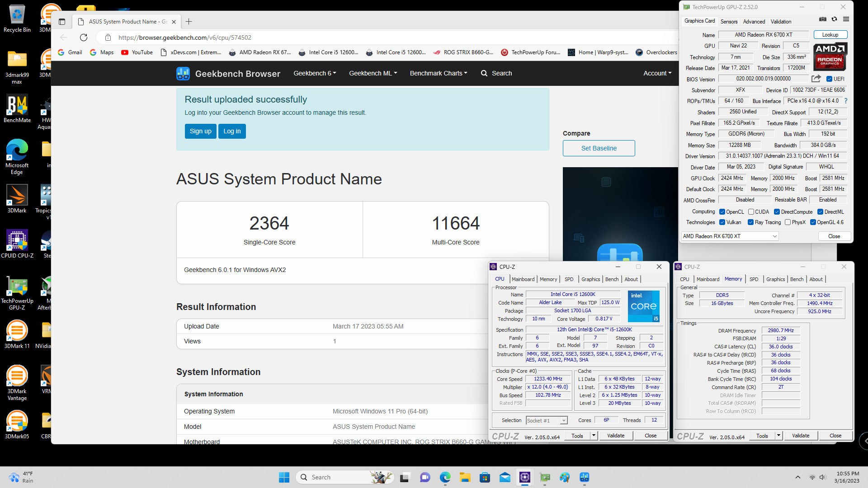The width and height of the screenshot is (868, 488).
Task: Toggle the DirectML checkbox in GPU-Z
Action: pyautogui.click(x=820, y=212)
